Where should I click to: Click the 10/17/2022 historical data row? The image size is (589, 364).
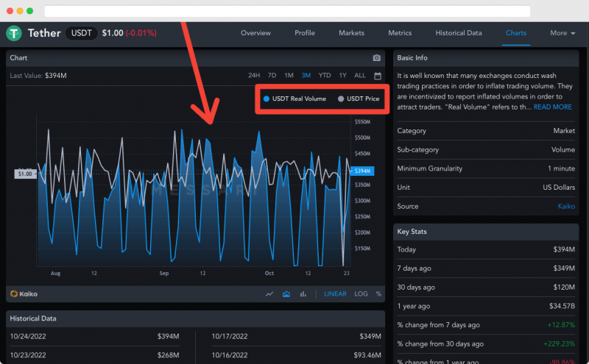297,336
